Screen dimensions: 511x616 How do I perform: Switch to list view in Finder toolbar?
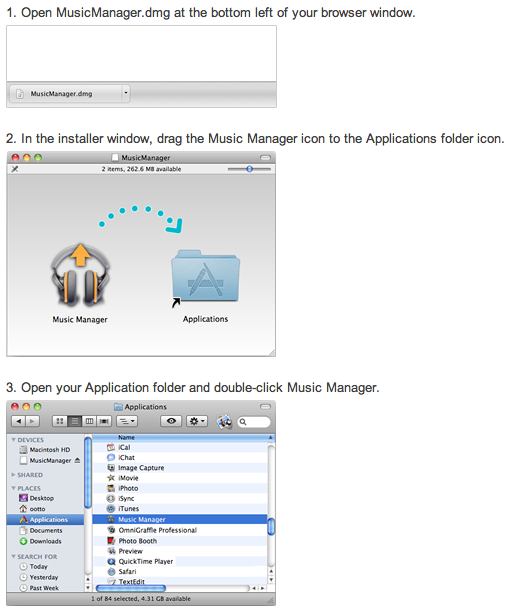point(75,421)
